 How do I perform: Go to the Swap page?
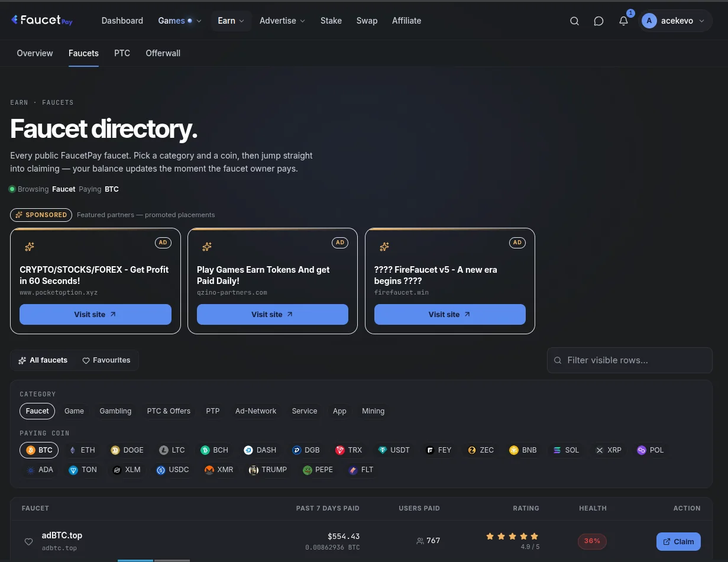click(x=367, y=21)
